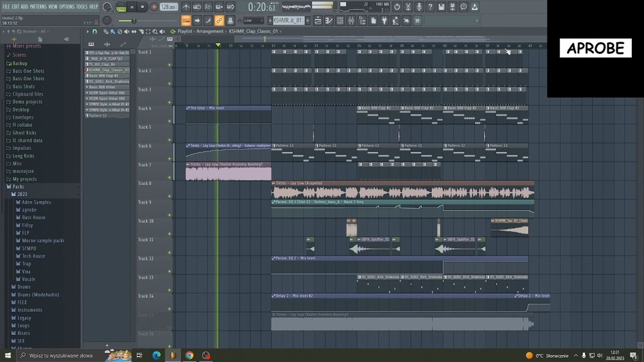Click the undo history icon

[x=397, y=7]
